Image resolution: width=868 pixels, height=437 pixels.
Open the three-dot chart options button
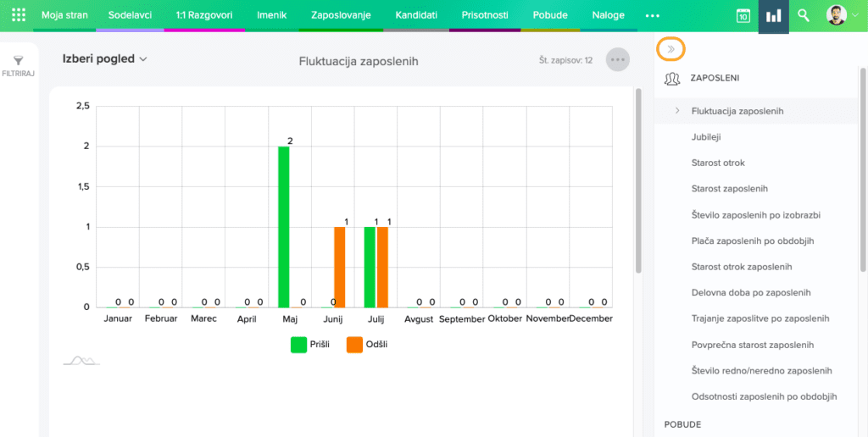[618, 60]
